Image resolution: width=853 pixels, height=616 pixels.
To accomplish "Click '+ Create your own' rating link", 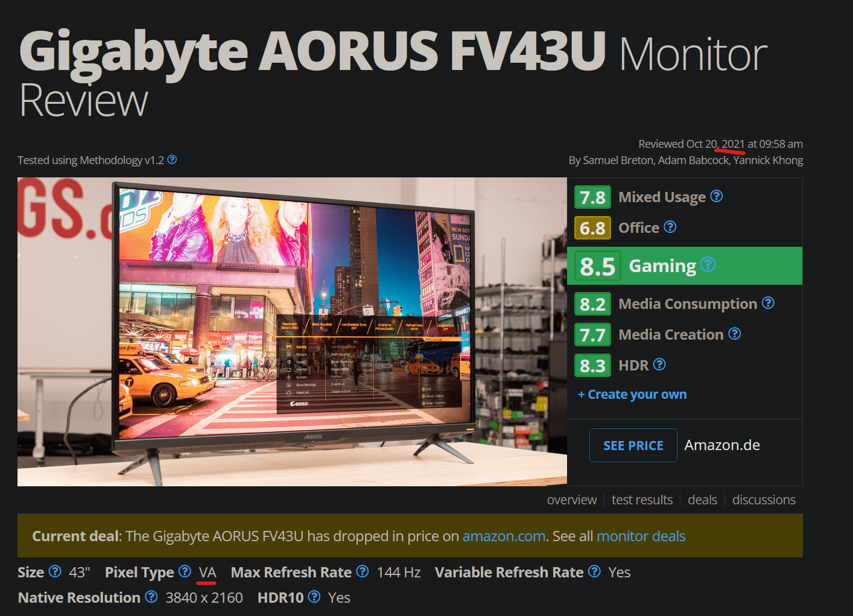I will click(x=632, y=395).
